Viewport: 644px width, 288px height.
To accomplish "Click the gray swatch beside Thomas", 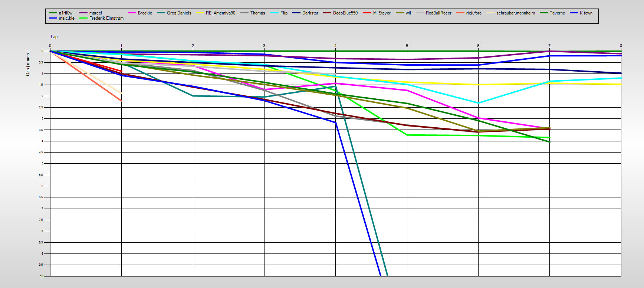I will coord(244,13).
